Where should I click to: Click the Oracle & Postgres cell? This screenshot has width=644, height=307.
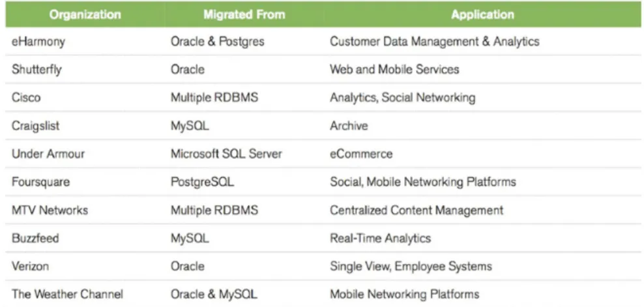[x=218, y=42]
